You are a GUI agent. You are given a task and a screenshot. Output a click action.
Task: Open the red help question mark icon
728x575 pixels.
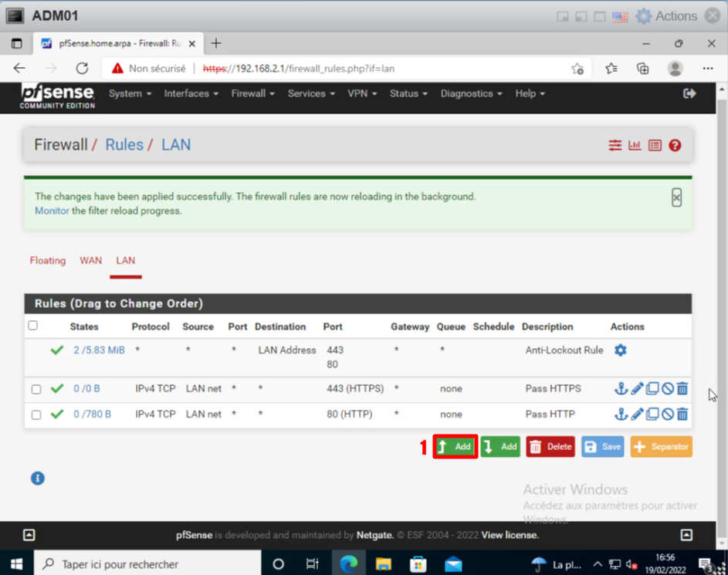click(675, 145)
